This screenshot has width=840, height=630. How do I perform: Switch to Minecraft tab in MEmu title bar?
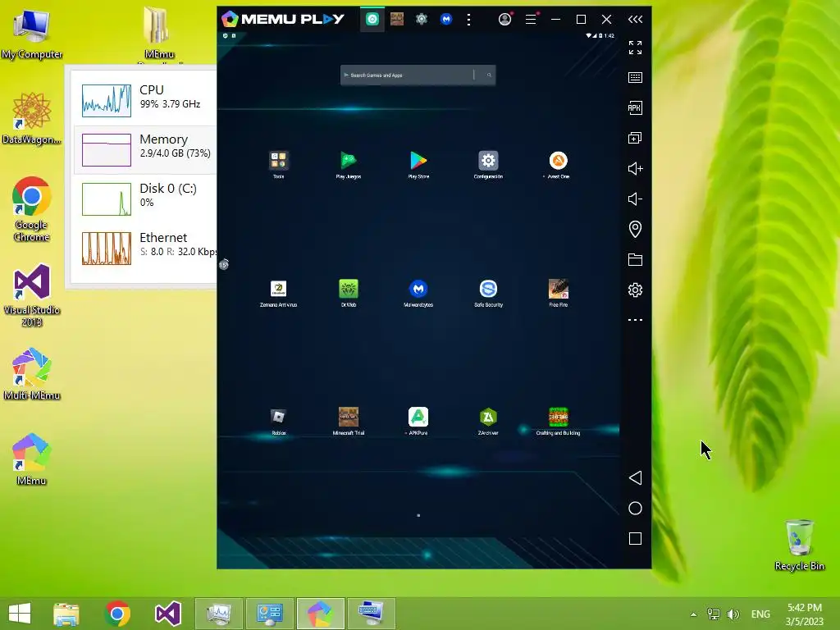397,20
